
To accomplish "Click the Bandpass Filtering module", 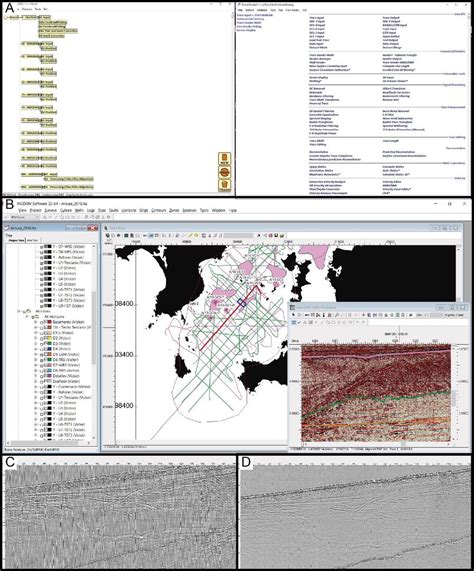I will [x=321, y=96].
